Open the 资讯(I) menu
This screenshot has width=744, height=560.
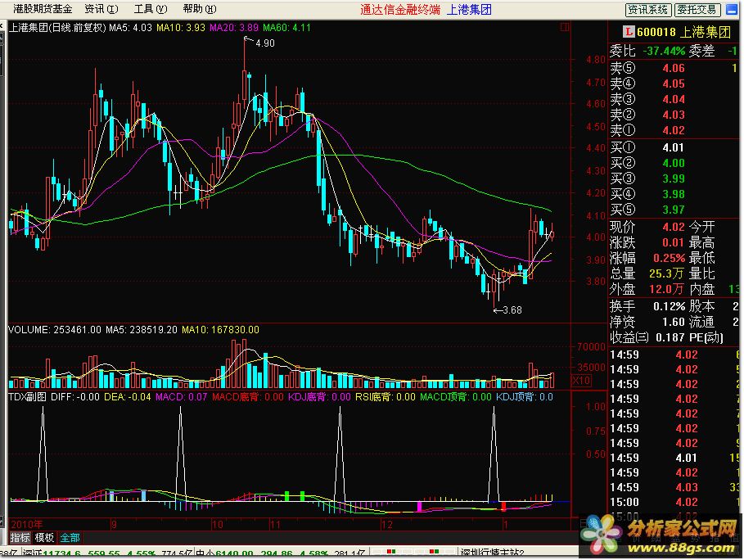(101, 8)
